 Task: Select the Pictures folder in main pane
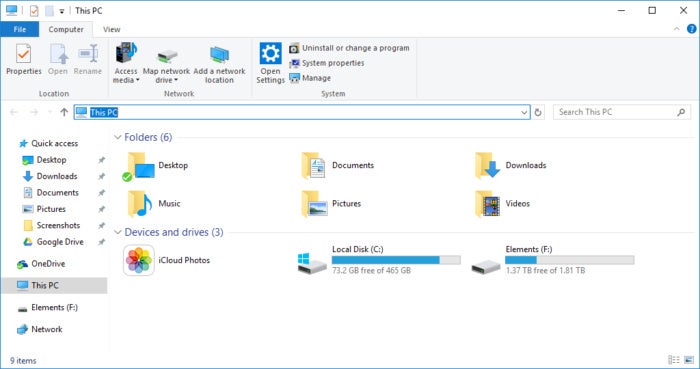point(331,204)
